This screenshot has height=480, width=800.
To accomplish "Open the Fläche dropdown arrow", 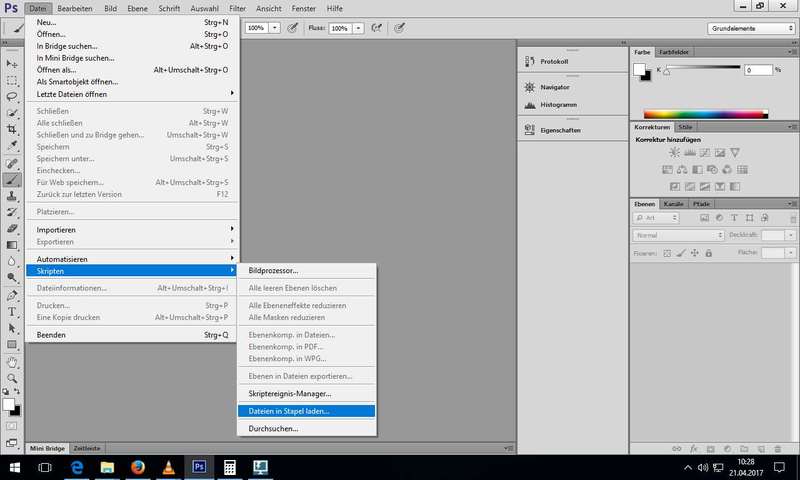I will 790,252.
